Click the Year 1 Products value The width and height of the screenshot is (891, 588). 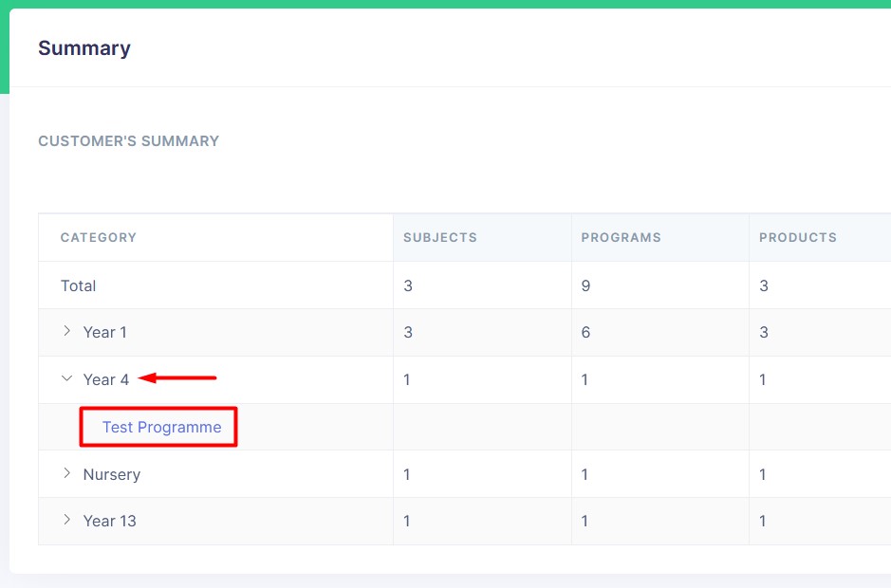click(x=764, y=332)
